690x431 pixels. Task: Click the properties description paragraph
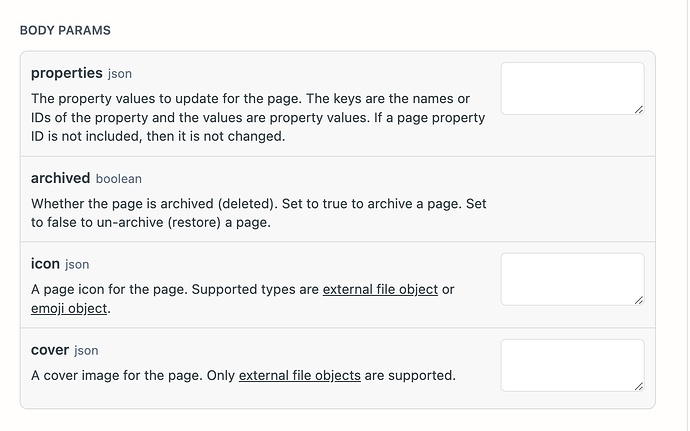coord(258,118)
